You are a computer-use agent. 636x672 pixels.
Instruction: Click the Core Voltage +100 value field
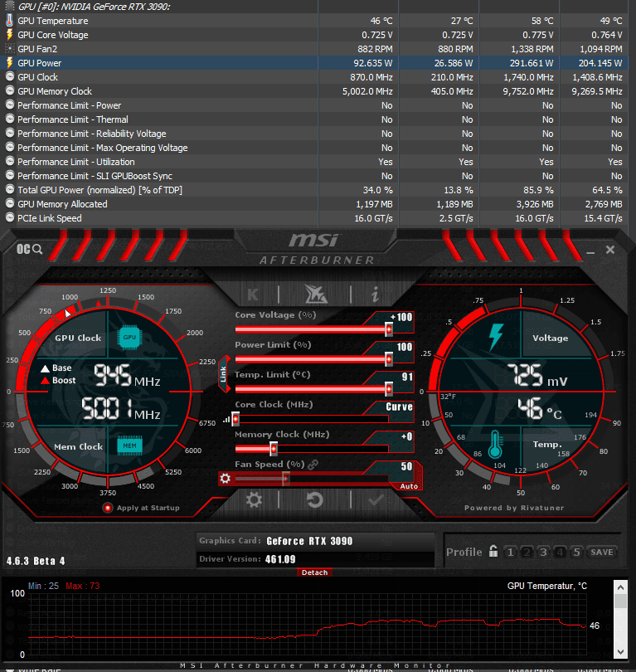point(401,317)
